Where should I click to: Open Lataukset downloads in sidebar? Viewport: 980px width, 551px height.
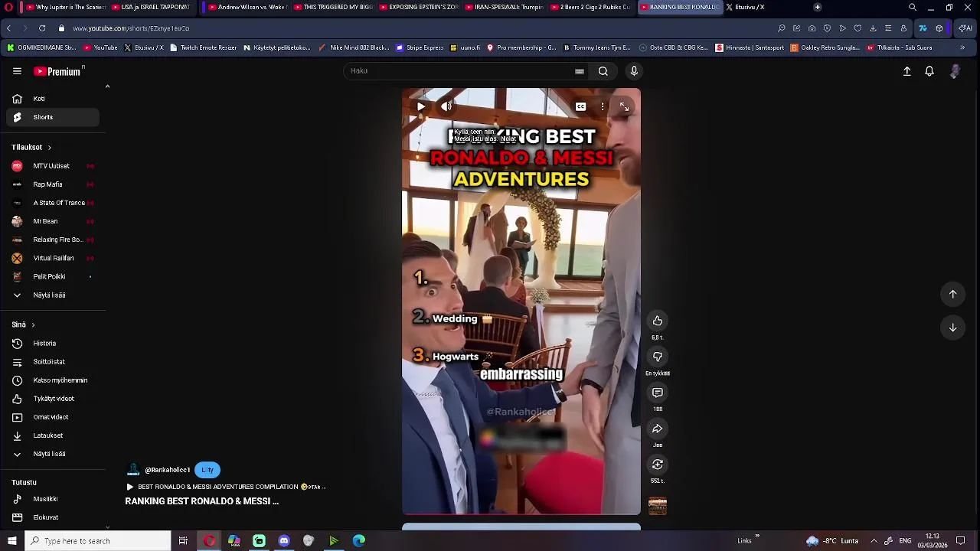53,435
